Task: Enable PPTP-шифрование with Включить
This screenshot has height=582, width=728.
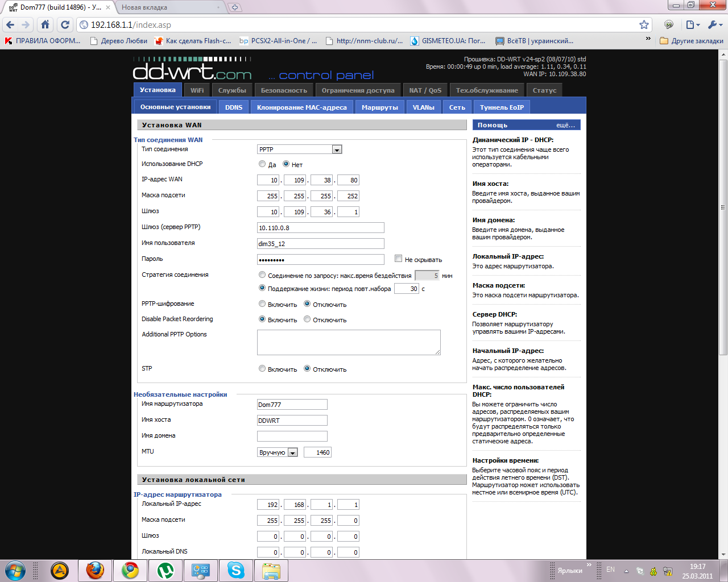Action: tap(262, 304)
